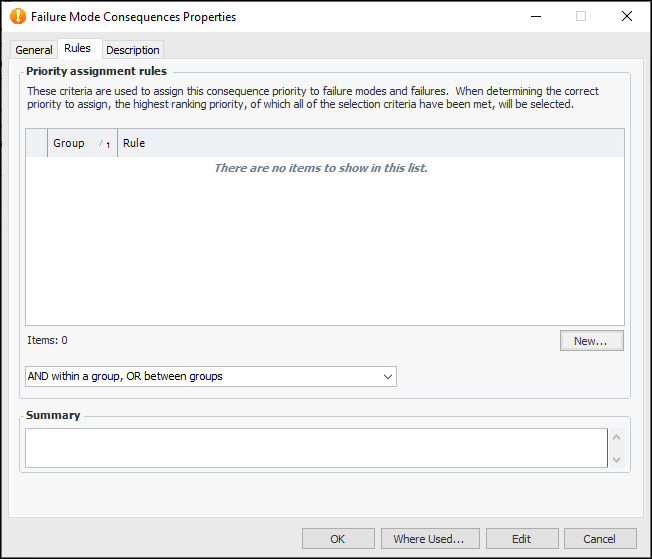
Task: Click the orange warning icon in title bar
Action: (18, 17)
